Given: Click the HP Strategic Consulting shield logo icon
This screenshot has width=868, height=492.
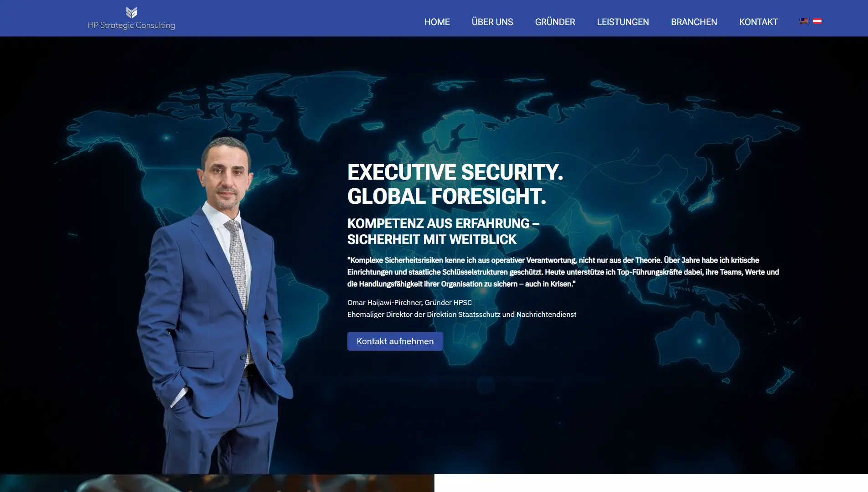Looking at the screenshot, I should pyautogui.click(x=131, y=12).
